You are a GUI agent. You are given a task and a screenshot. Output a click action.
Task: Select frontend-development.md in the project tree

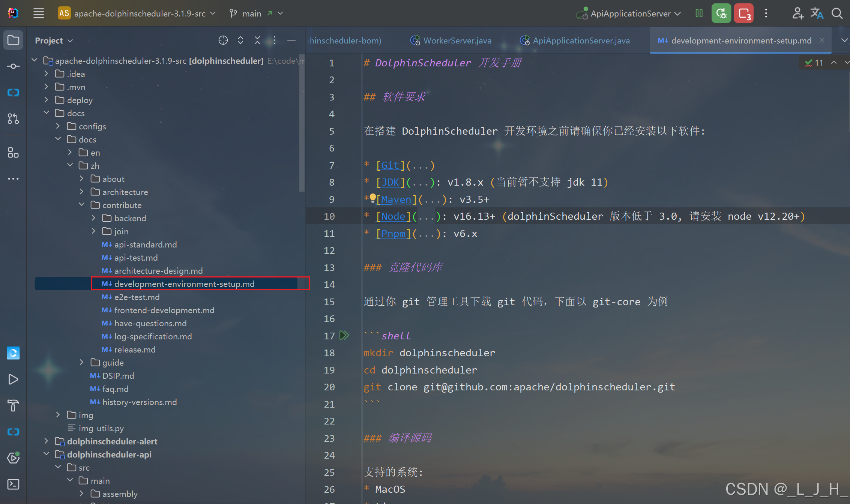coord(164,310)
